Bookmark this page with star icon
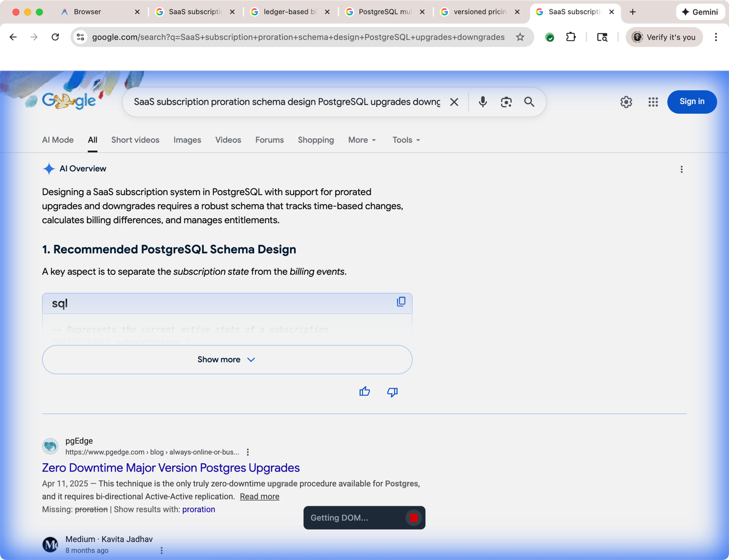Viewport: 729px width, 560px height. coord(520,37)
